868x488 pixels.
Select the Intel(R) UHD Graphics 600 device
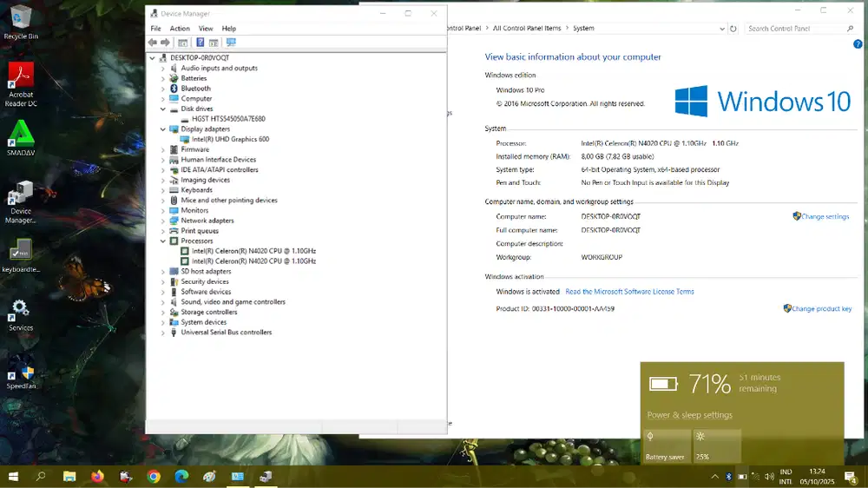(x=230, y=139)
